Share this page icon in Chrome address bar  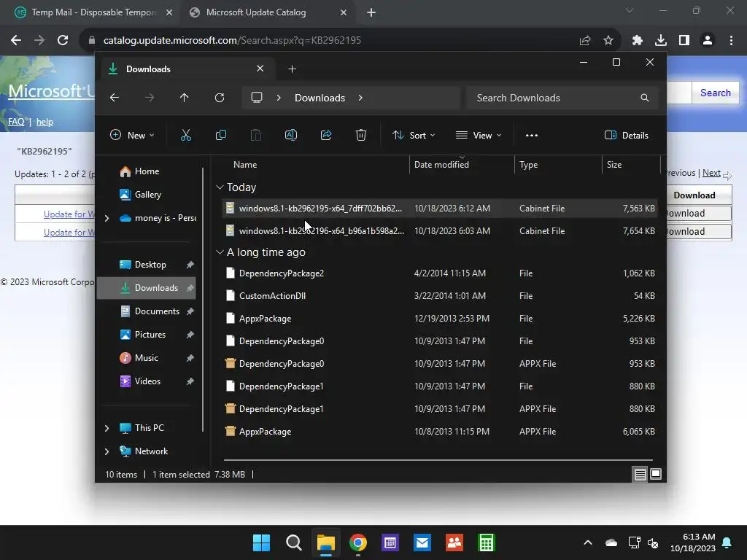coord(585,41)
